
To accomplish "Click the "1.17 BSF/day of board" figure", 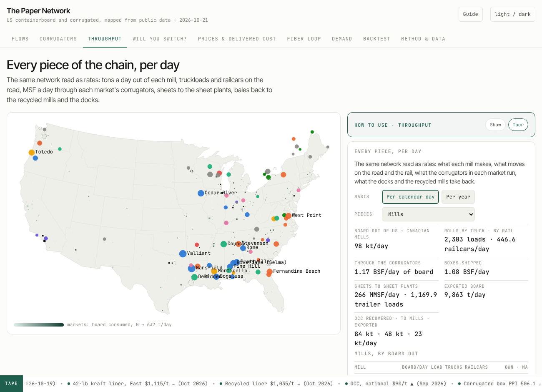I will click(x=394, y=272).
